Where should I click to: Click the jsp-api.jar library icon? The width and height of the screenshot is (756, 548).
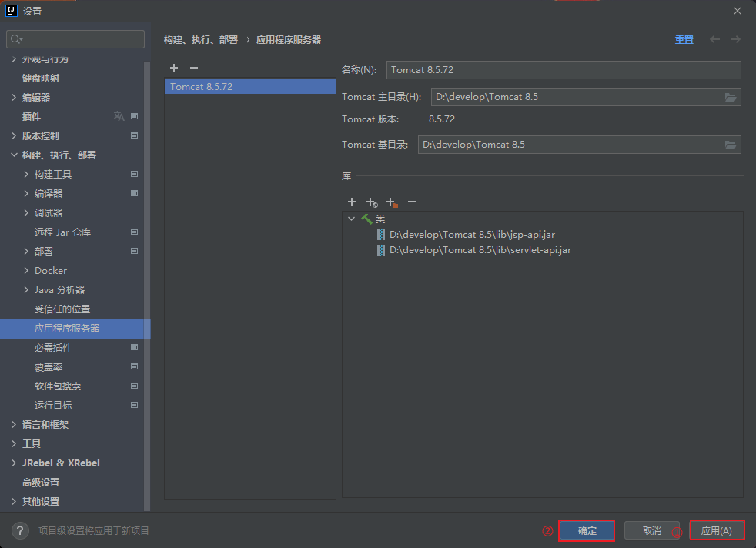(x=381, y=235)
